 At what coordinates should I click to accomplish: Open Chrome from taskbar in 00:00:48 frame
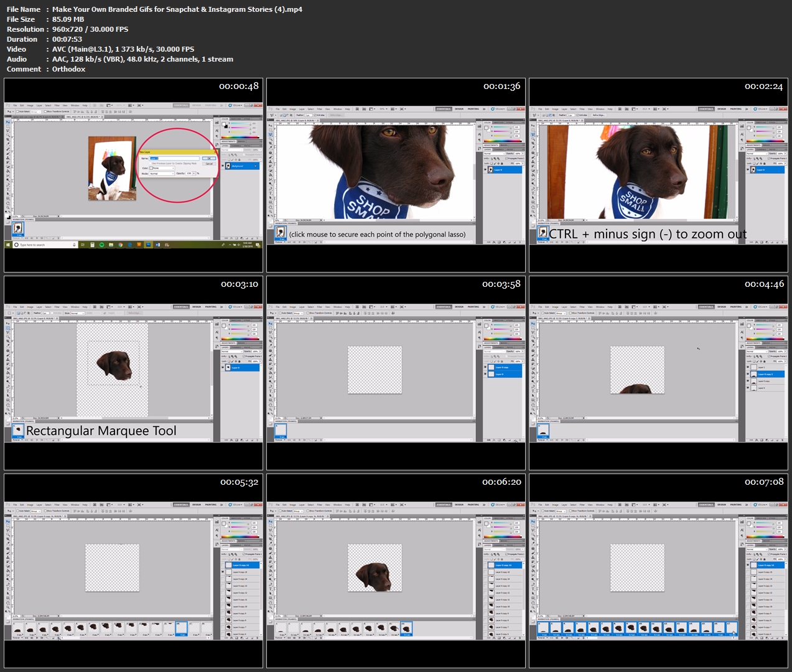tap(120, 245)
